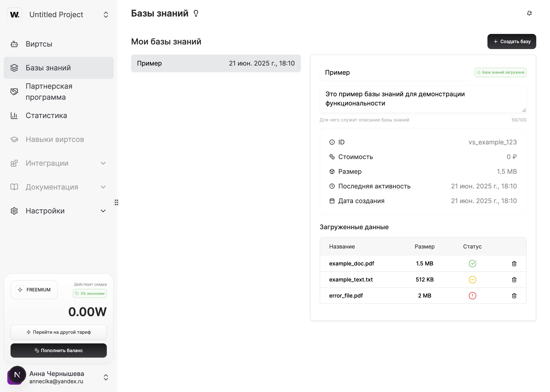Click the red error status of error_file.pdf
The width and height of the screenshot is (550, 392).
coord(472,296)
